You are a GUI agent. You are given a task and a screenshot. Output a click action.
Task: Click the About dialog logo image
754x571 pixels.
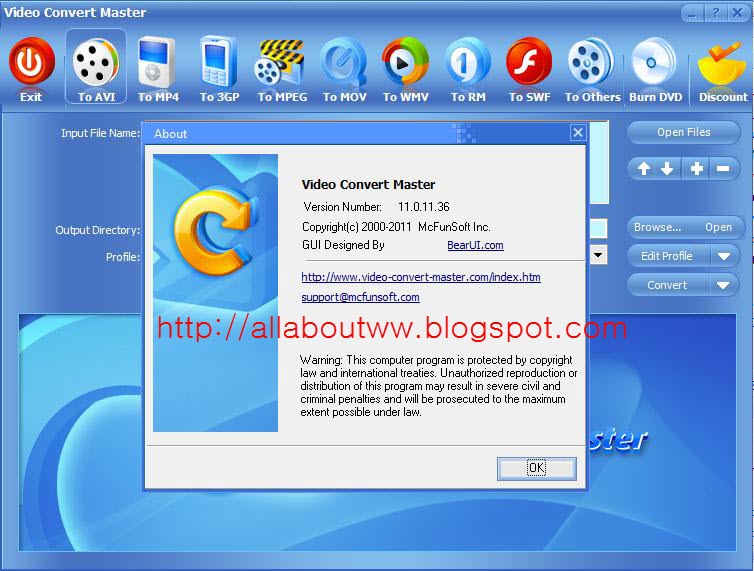coord(215,292)
